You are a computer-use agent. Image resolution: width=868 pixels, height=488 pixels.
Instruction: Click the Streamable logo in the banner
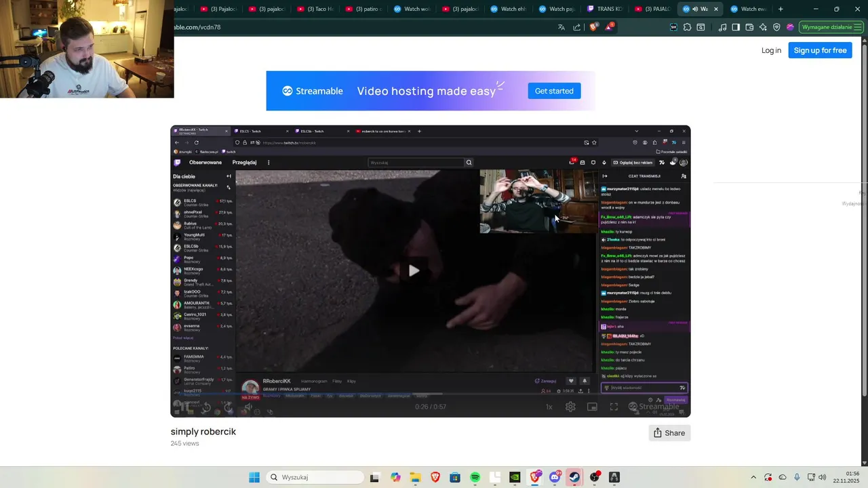click(x=313, y=91)
